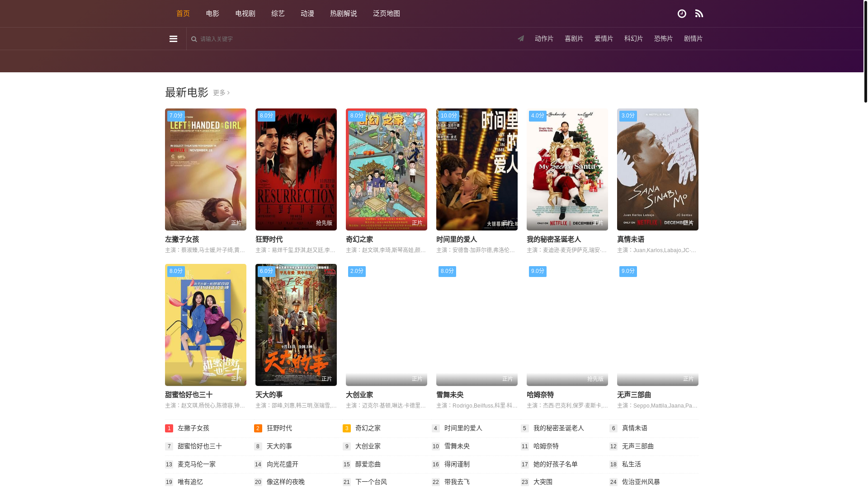Switch to the 电影 menu tab
This screenshot has width=868, height=488.
click(212, 14)
